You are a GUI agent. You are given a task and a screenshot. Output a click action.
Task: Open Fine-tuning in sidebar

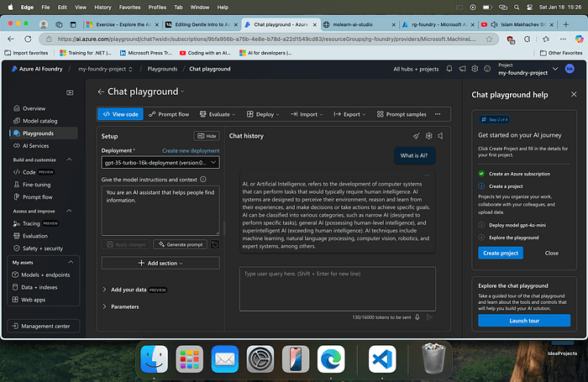point(36,185)
